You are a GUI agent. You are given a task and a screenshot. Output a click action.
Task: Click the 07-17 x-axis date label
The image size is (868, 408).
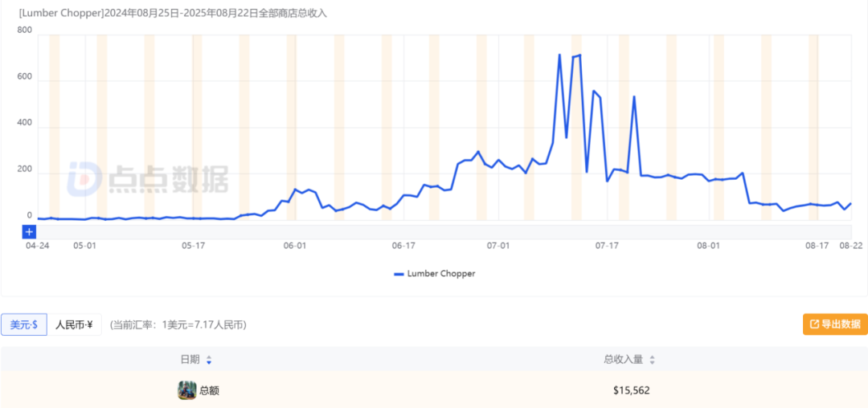pos(607,245)
